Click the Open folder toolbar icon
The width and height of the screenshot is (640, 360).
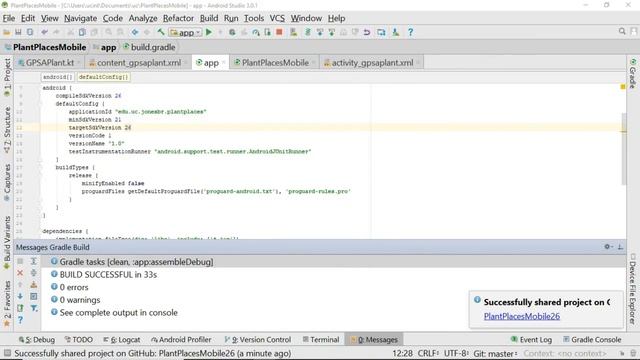click(x=7, y=32)
